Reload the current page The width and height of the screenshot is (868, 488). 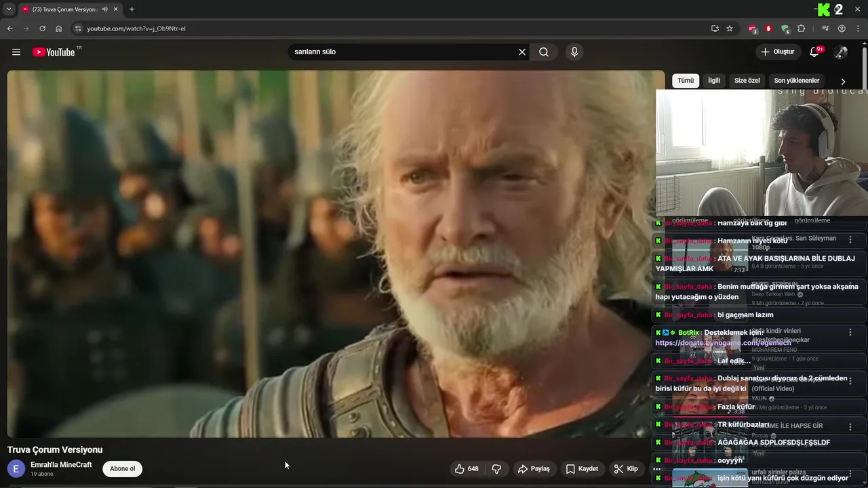[x=42, y=28]
